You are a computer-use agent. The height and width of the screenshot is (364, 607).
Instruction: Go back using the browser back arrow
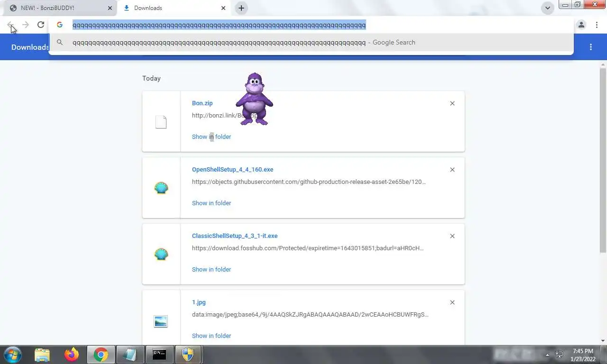[x=10, y=25]
